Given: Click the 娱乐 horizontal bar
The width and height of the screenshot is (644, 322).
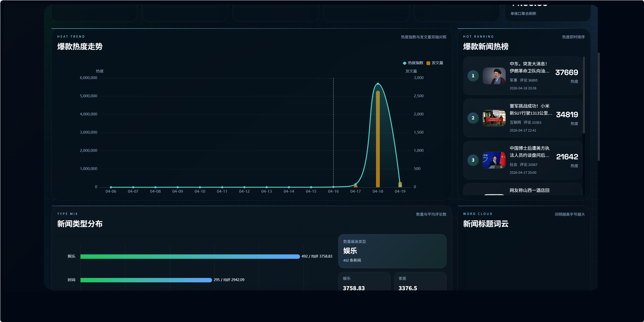Looking at the screenshot, I should (x=190, y=257).
